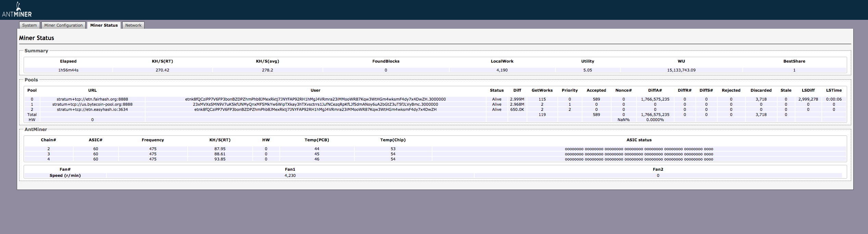Click the 'Discarded' column header
Viewport: 868px width, 234px height.
[761, 90]
